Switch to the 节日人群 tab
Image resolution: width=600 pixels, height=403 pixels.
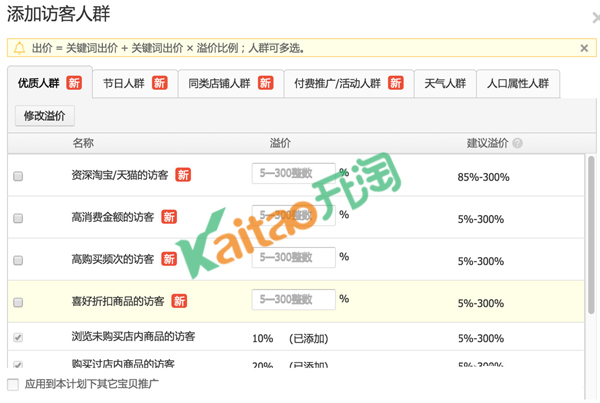click(135, 83)
